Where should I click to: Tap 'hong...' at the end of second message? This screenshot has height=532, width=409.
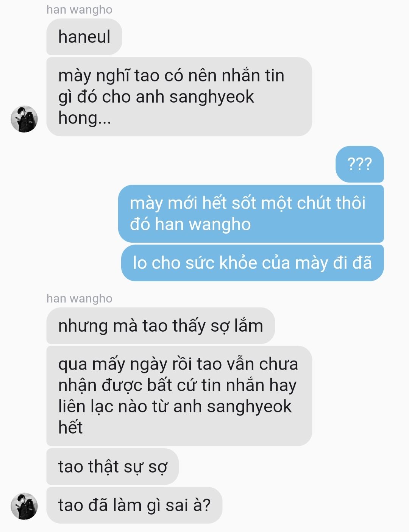(84, 118)
